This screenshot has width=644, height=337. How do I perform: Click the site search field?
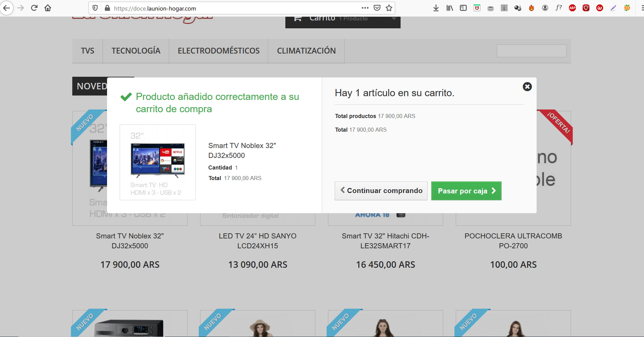(531, 51)
